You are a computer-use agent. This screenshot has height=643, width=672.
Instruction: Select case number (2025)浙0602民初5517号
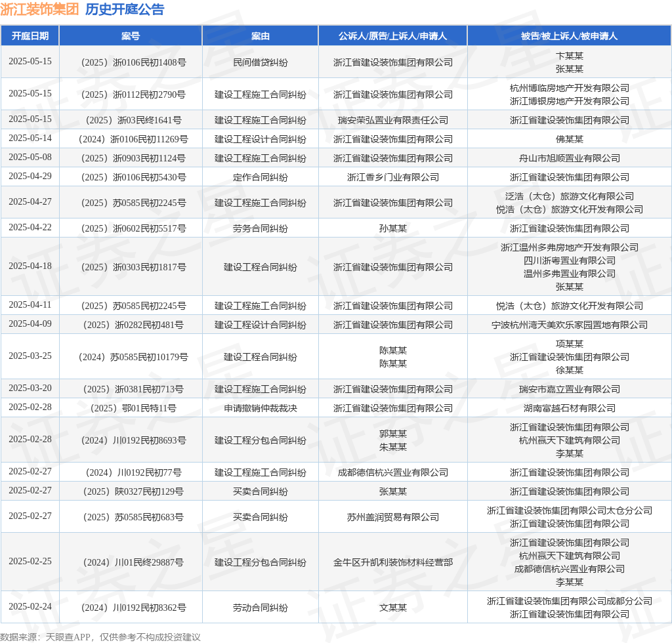134,229
